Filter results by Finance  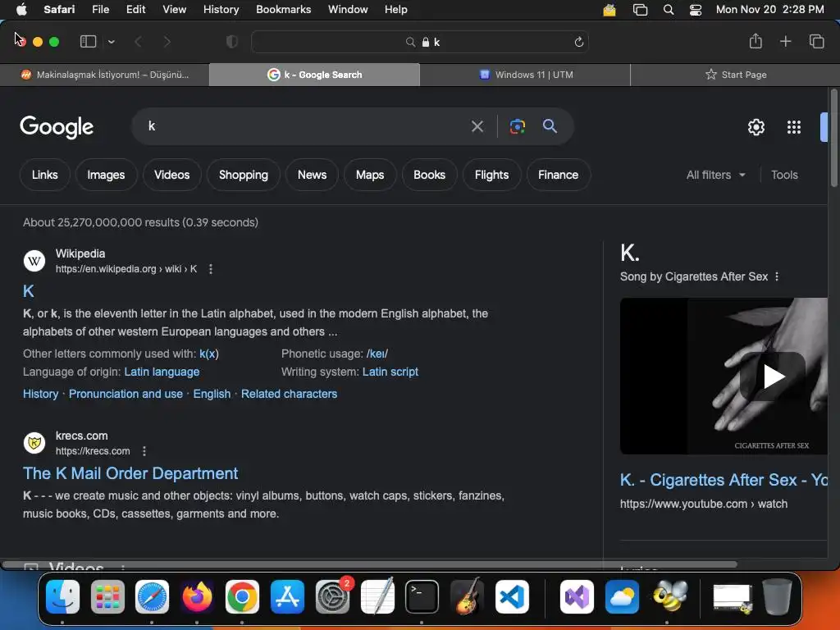click(x=558, y=175)
